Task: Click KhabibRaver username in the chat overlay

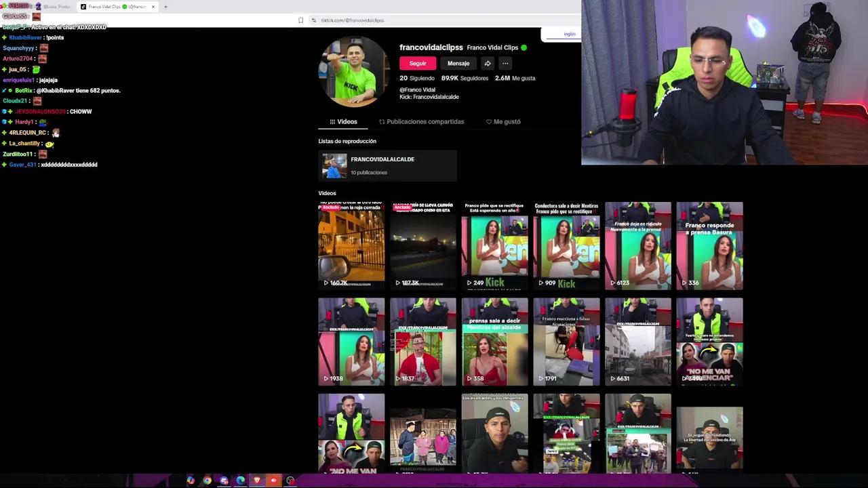Action: tap(25, 37)
